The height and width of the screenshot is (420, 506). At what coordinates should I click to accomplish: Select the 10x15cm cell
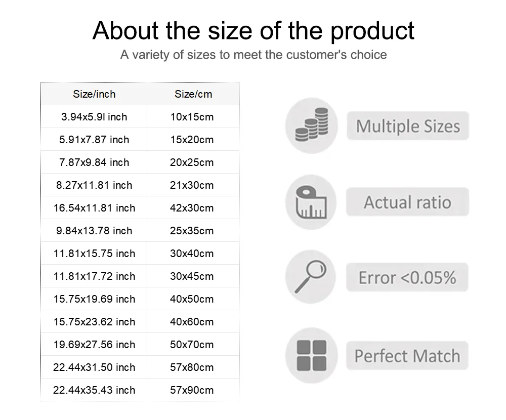[x=192, y=117]
